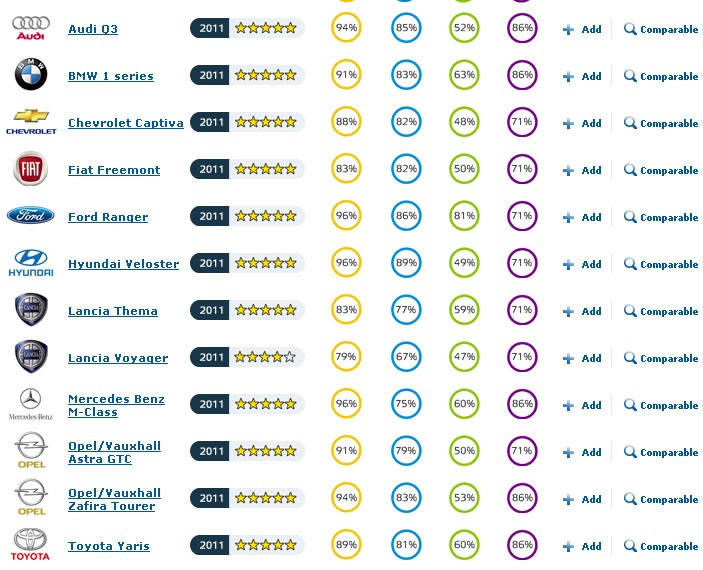
Task: Click the BMW logo icon
Action: tap(30, 75)
